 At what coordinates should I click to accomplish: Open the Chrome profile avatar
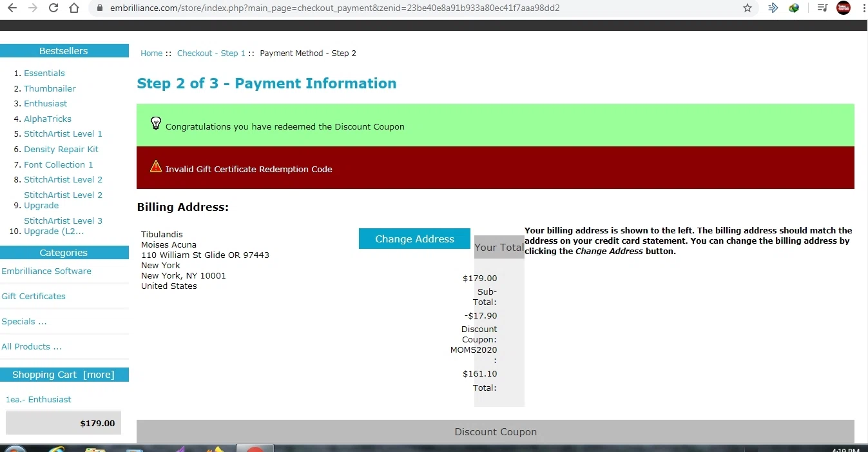point(844,8)
